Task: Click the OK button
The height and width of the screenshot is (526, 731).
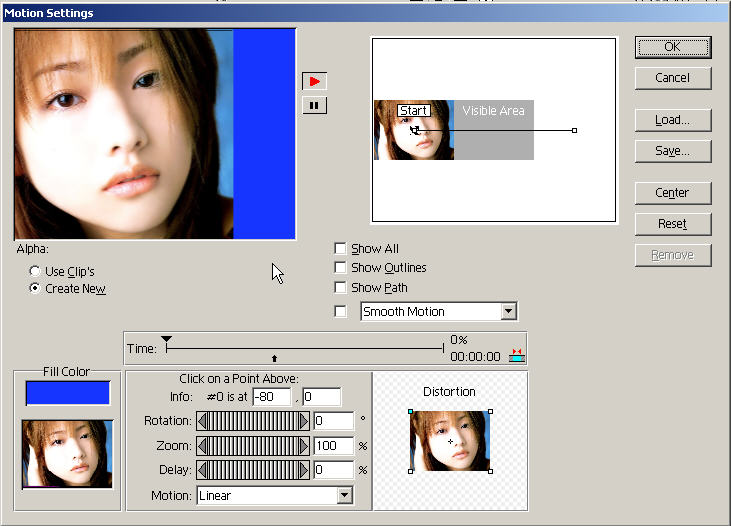Action: [x=673, y=47]
